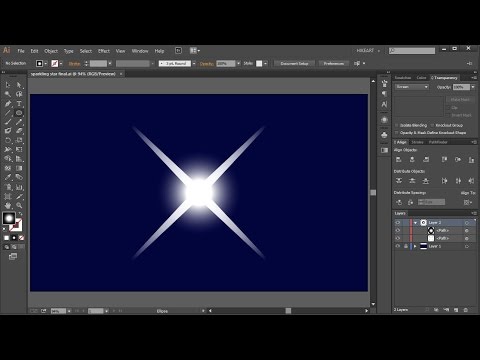Image resolution: width=480 pixels, height=360 pixels.
Task: Click Horizontal Distribute Right icon
Action: [x=471, y=181]
